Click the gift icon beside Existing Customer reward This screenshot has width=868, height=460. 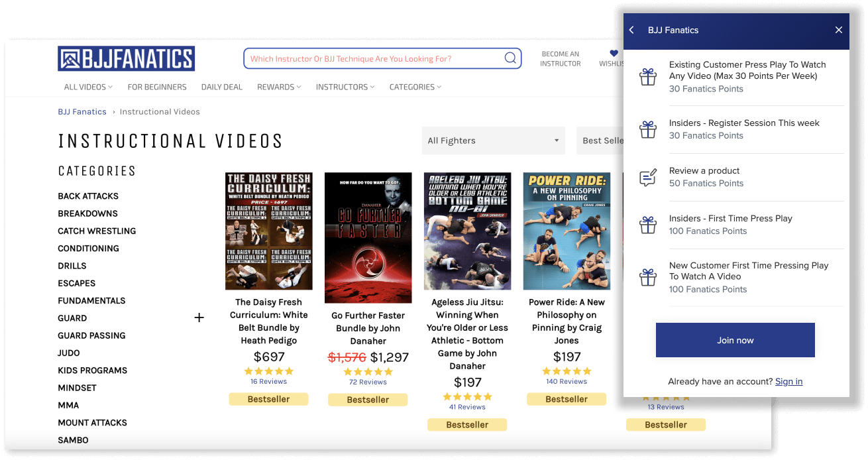pyautogui.click(x=647, y=76)
